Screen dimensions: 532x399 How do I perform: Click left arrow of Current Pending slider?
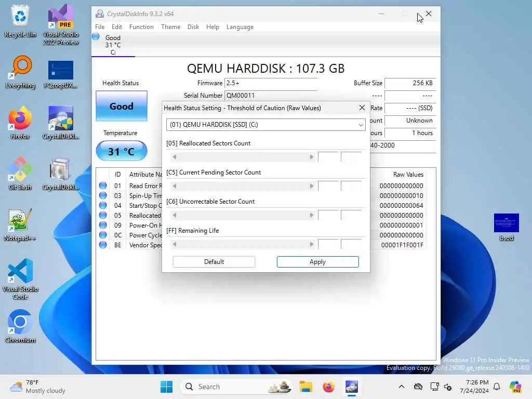pos(175,186)
